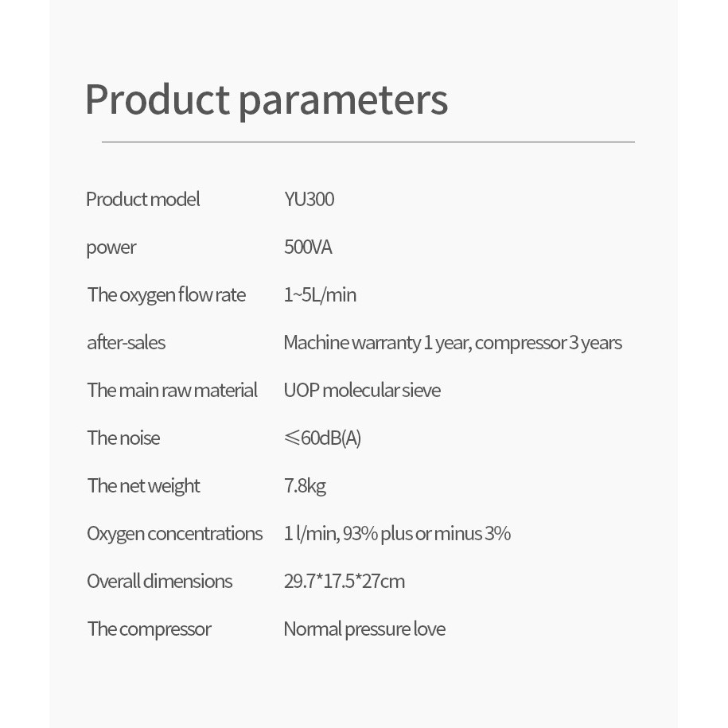Select the "Product model" label

[143, 199]
